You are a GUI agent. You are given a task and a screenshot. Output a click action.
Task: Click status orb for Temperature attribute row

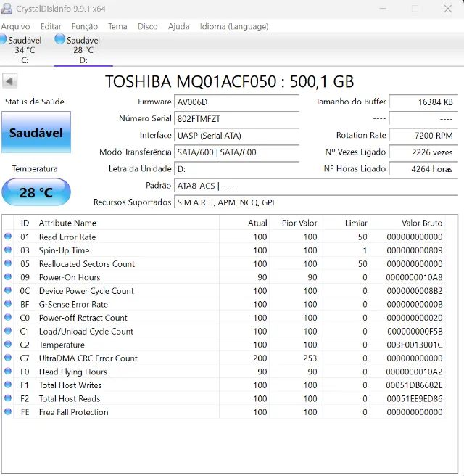point(8,344)
